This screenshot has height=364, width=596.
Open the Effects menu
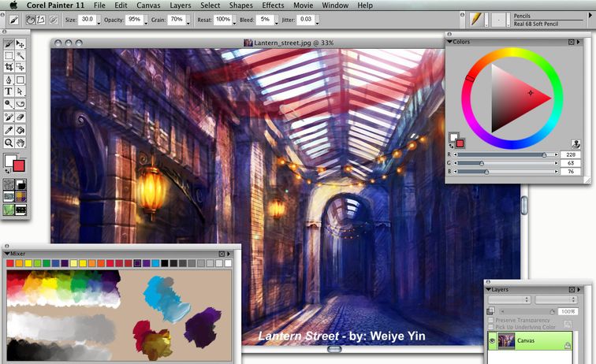click(x=273, y=6)
